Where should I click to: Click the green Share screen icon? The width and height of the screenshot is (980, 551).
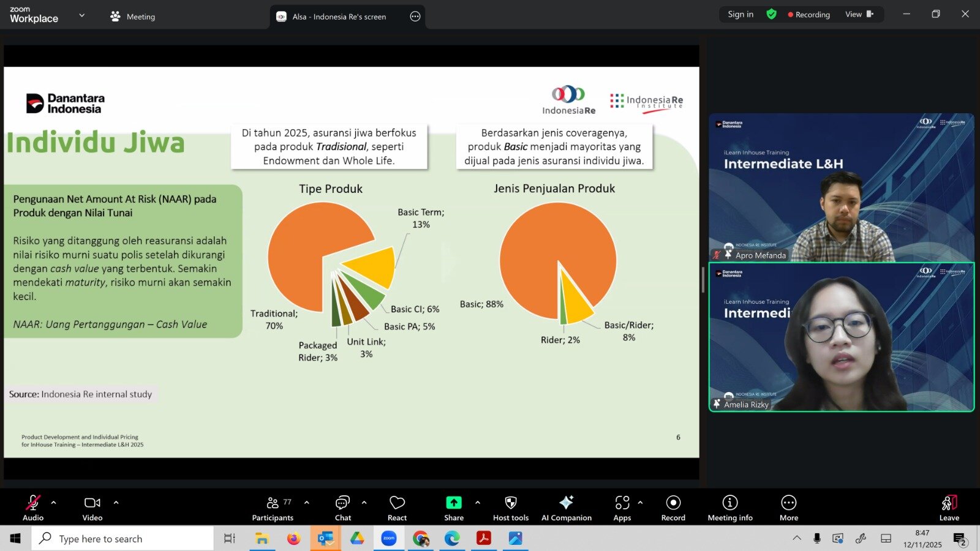tap(453, 503)
